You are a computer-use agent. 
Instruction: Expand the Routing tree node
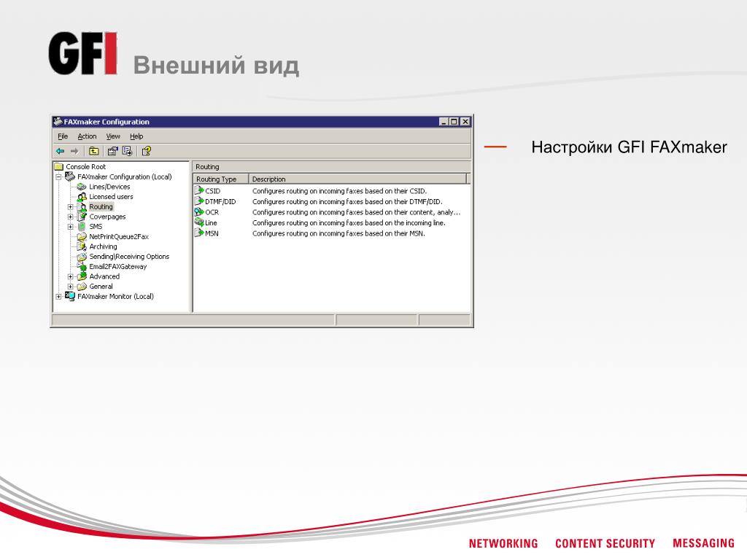(x=71, y=207)
